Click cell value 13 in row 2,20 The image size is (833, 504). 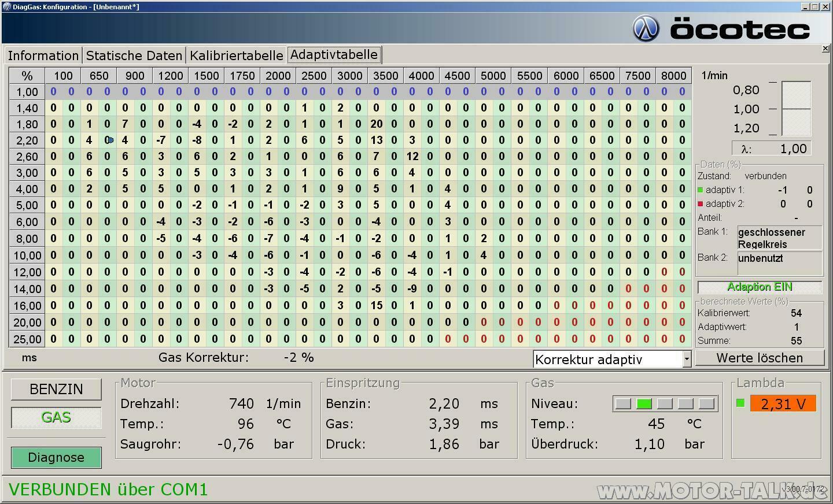(x=377, y=140)
